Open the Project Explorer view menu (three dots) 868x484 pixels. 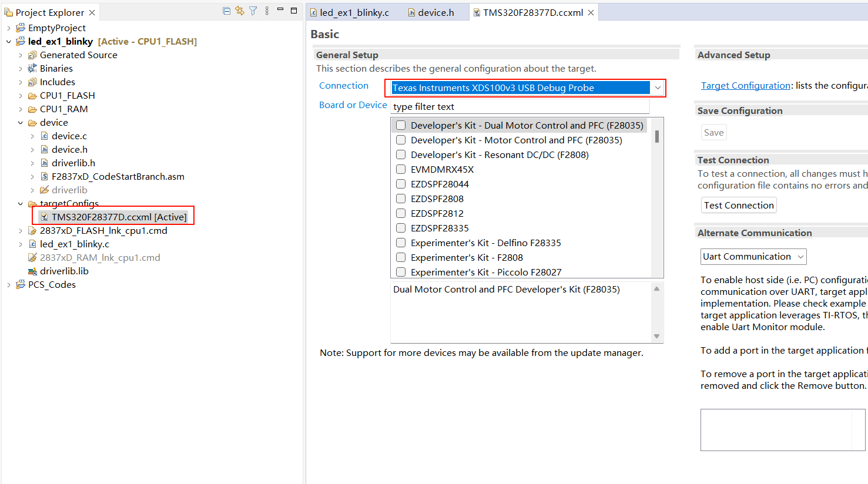267,11
